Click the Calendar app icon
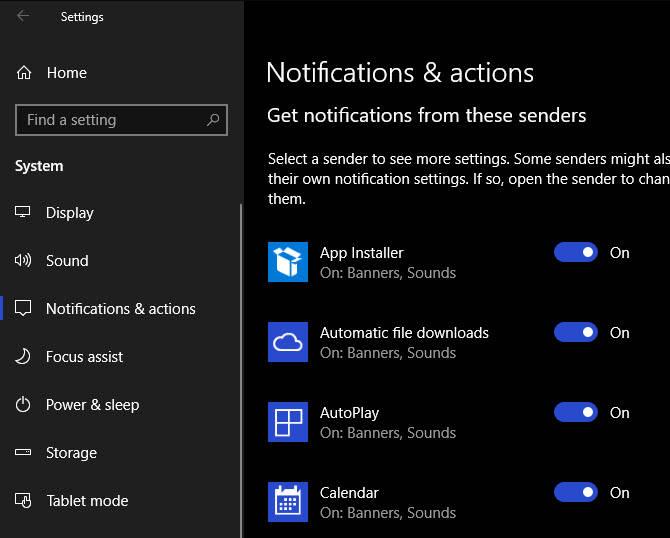 click(288, 502)
